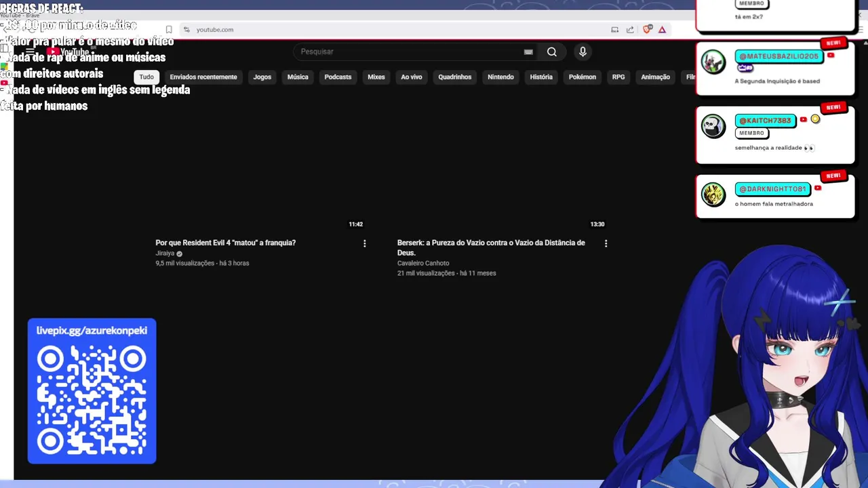Image resolution: width=868 pixels, height=488 pixels.
Task: Click the share page icon in the address bar
Action: pos(630,30)
